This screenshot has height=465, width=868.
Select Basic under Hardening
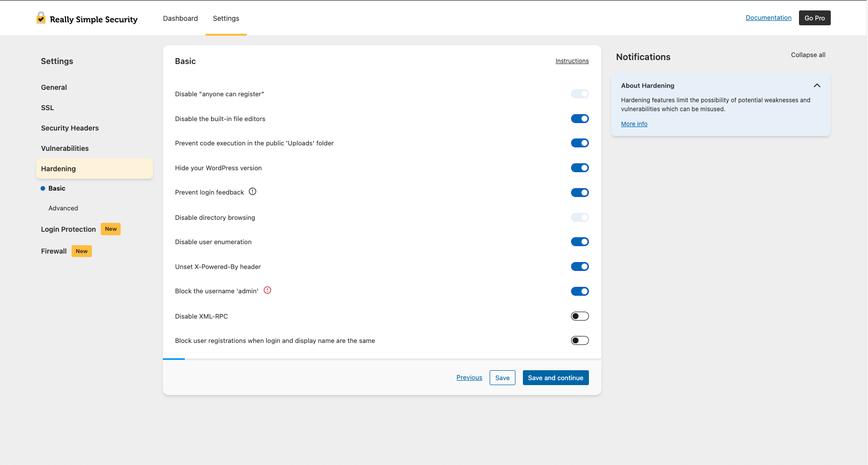click(57, 189)
